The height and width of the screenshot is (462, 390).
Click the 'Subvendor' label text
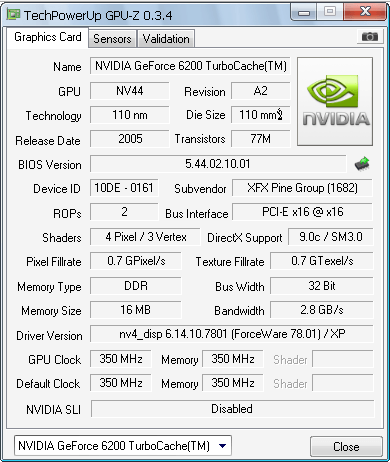pos(200,189)
